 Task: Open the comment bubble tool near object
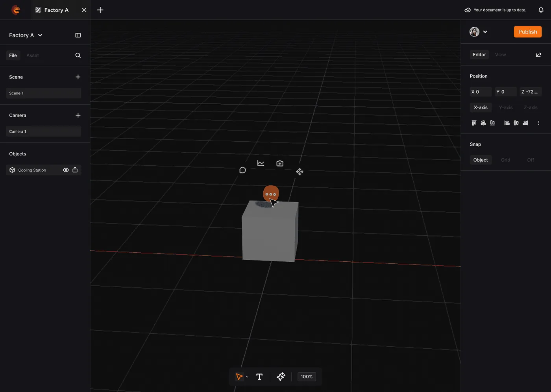242,170
